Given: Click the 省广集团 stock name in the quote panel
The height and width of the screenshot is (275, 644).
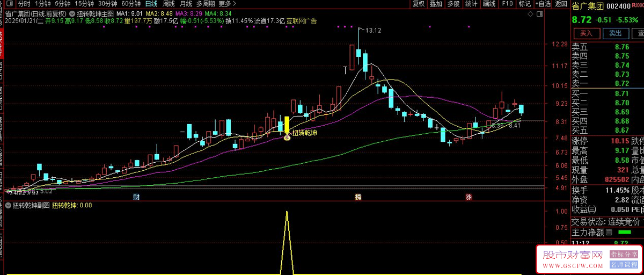Looking at the screenshot, I should [588, 5].
